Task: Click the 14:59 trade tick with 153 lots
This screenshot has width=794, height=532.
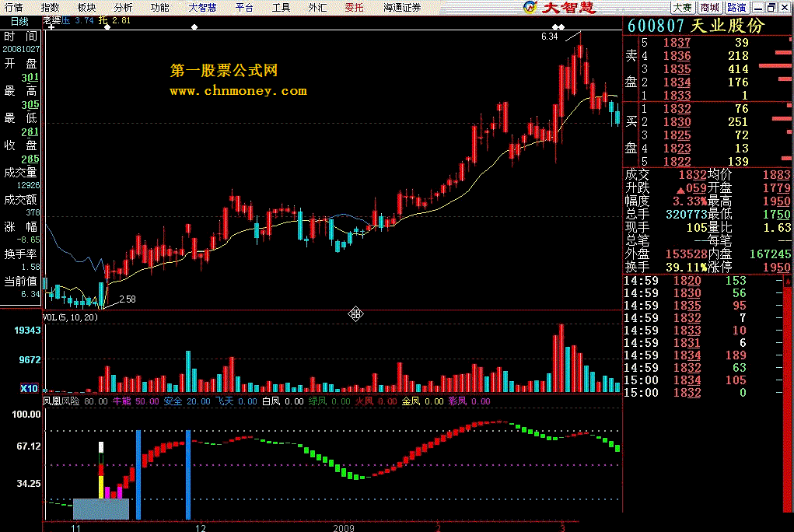Action: point(702,281)
